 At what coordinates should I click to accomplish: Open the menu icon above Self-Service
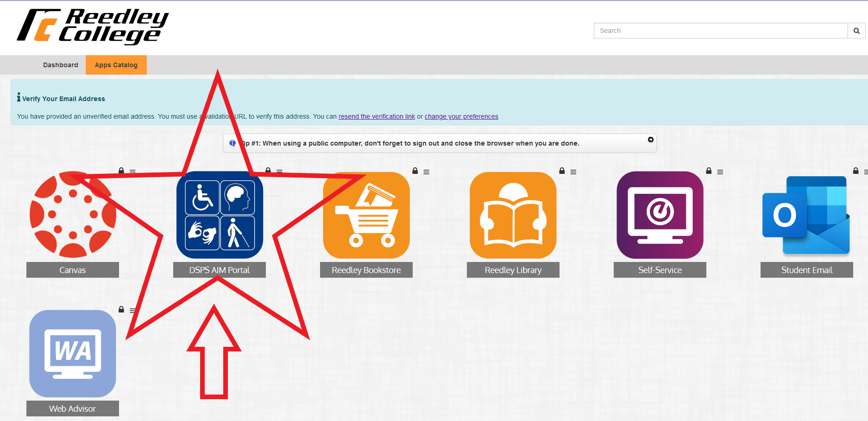point(720,172)
